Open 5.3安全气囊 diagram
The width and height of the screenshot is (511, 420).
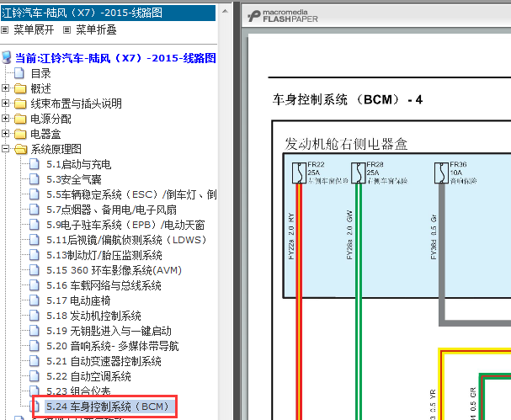coord(73,179)
